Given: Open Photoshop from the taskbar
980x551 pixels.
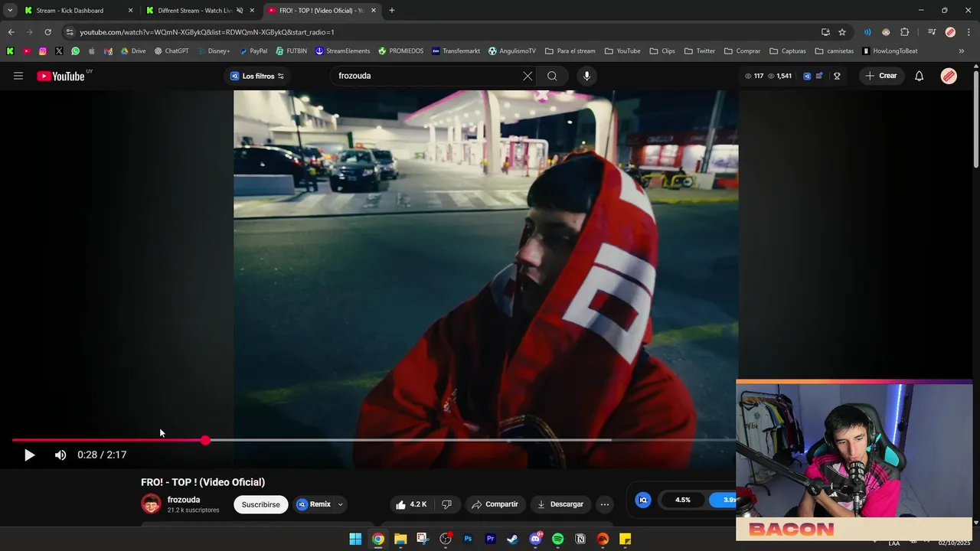Looking at the screenshot, I should (x=468, y=539).
